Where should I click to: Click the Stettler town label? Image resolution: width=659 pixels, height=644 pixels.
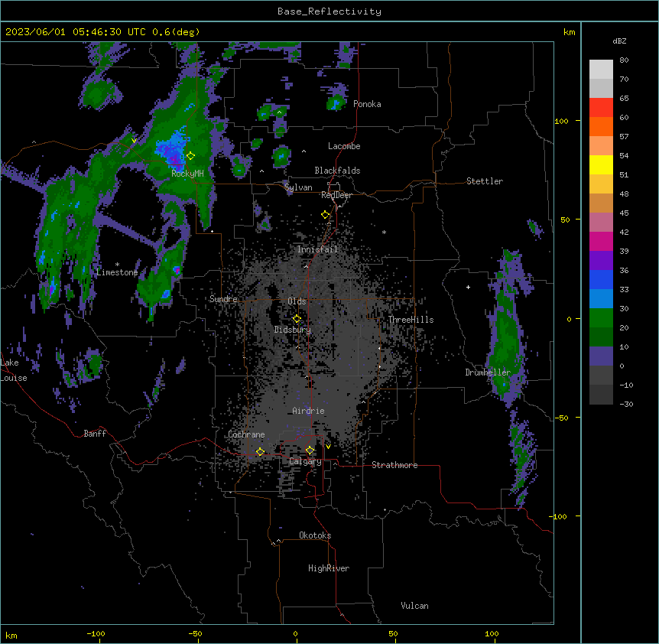tap(485, 181)
